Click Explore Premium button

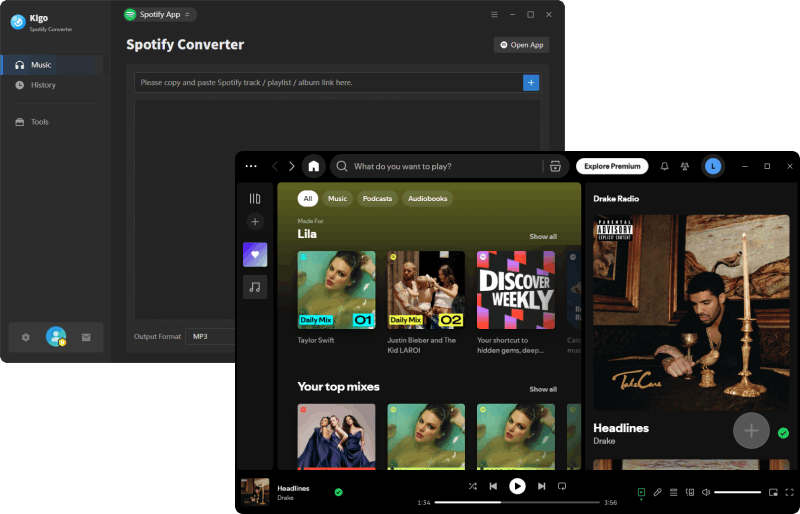612,166
